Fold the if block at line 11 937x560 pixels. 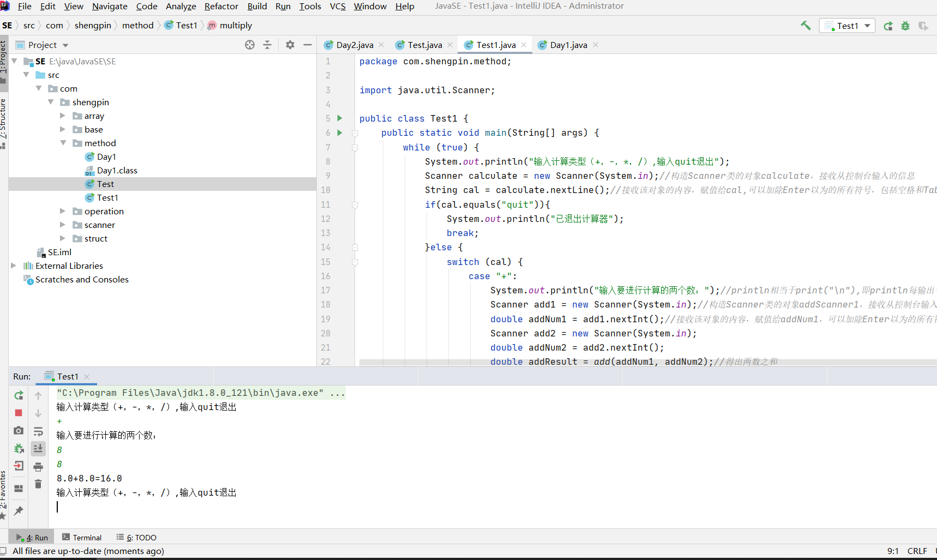[355, 205]
